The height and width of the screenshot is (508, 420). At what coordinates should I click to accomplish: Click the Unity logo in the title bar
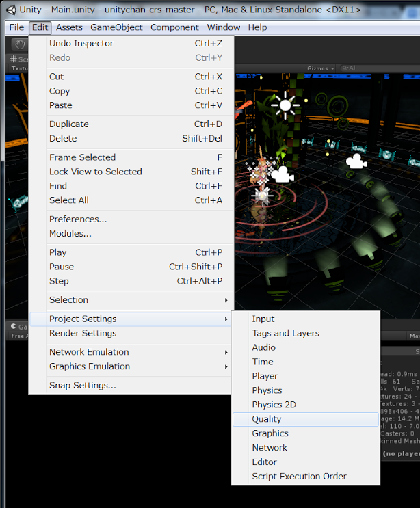pyautogui.click(x=11, y=10)
